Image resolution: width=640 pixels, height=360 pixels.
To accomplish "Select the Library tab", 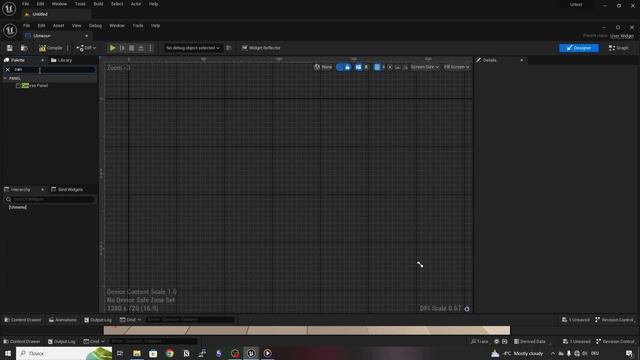I will pyautogui.click(x=62, y=60).
